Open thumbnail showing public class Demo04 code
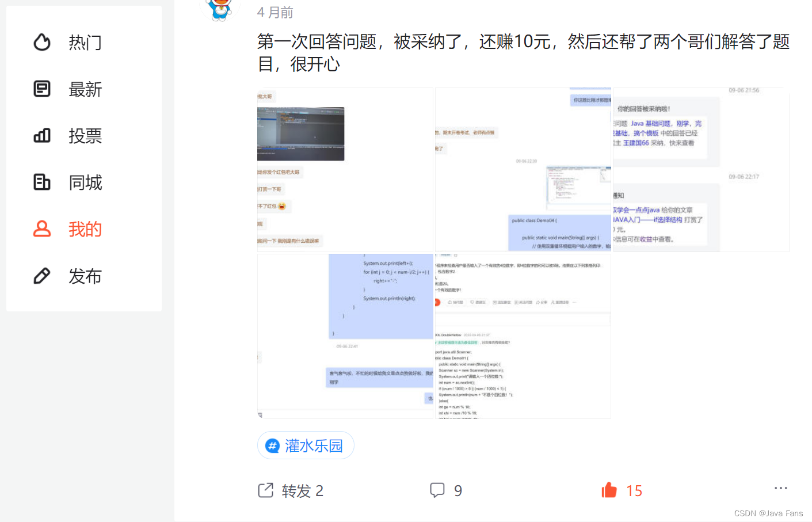 click(x=523, y=170)
